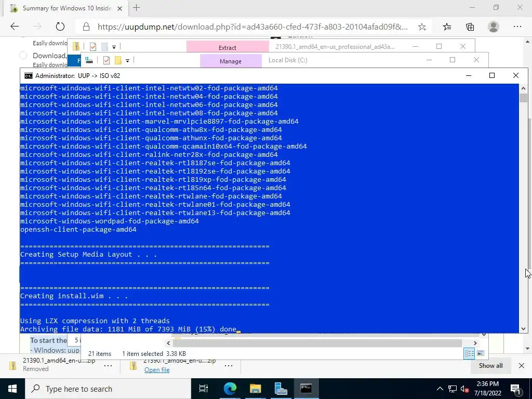Screen dimensions: 532x399
Task: Open Task View on taskbar
Action: coord(204,389)
